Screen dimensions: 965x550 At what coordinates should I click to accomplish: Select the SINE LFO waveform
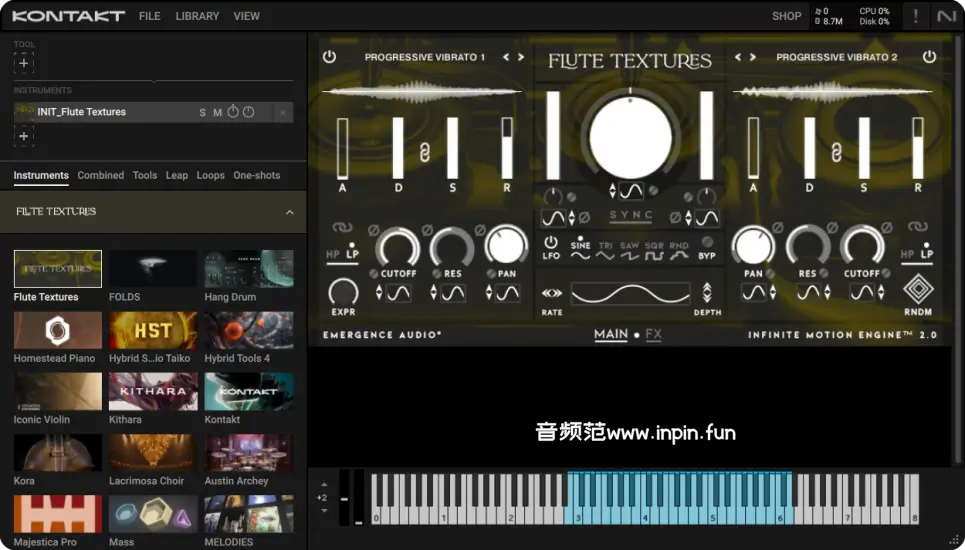(x=580, y=250)
